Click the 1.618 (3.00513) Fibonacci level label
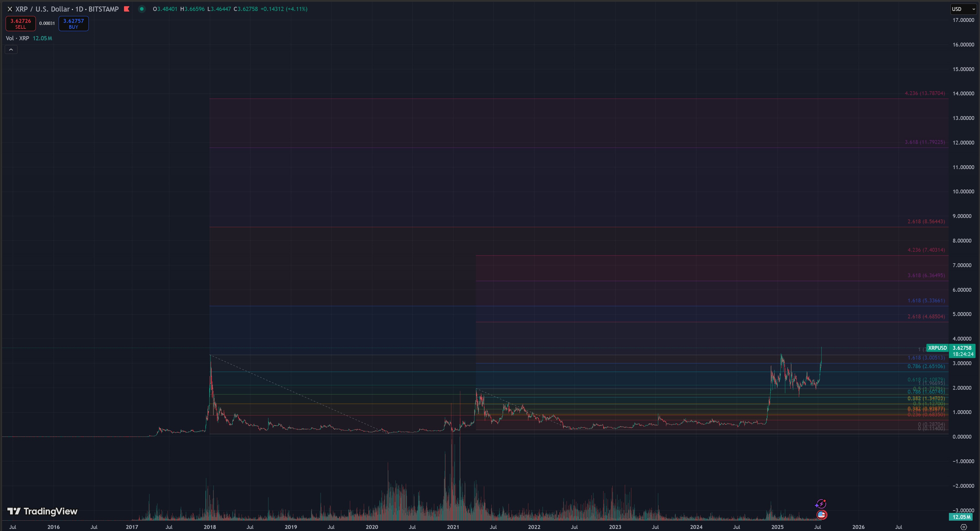The height and width of the screenshot is (531, 980). point(926,358)
